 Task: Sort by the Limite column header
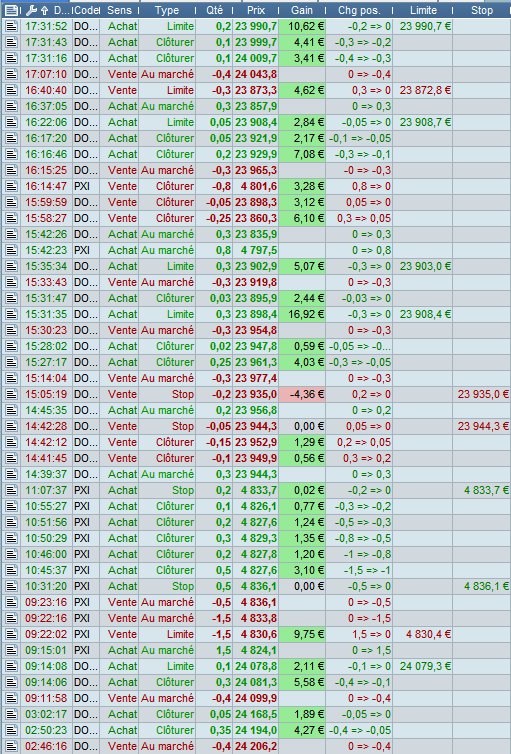pos(423,10)
